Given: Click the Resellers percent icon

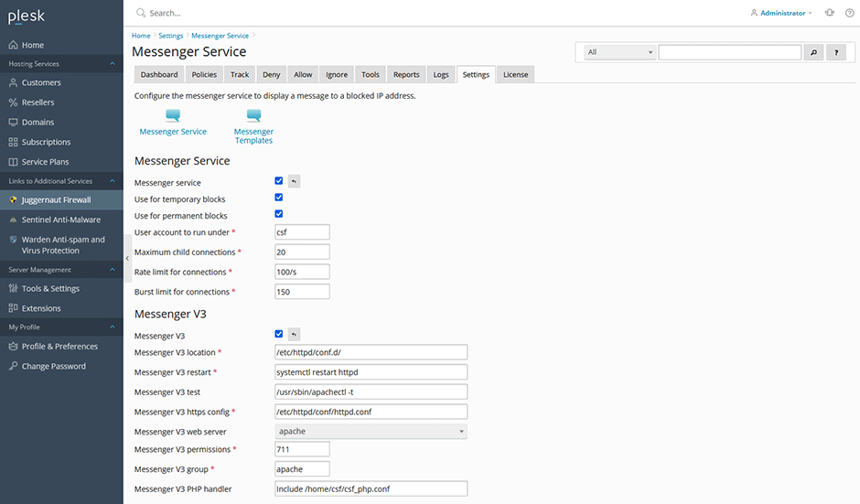Looking at the screenshot, I should click(13, 102).
